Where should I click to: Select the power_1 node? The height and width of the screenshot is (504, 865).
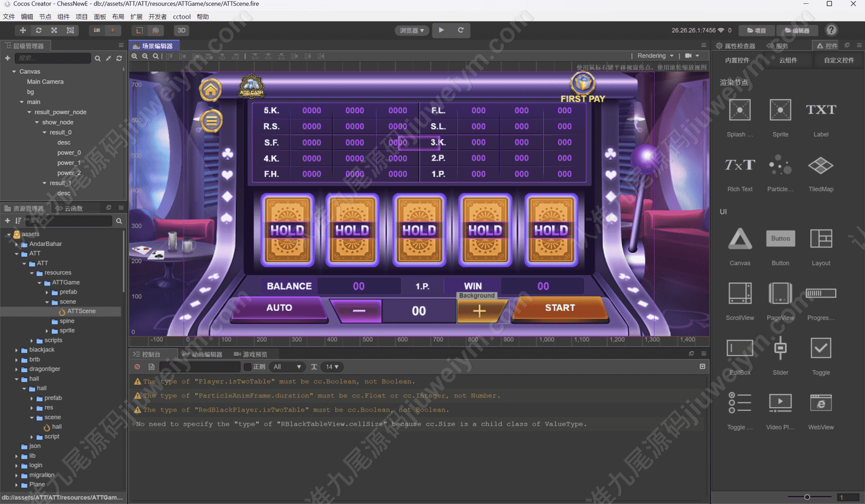pyautogui.click(x=69, y=163)
